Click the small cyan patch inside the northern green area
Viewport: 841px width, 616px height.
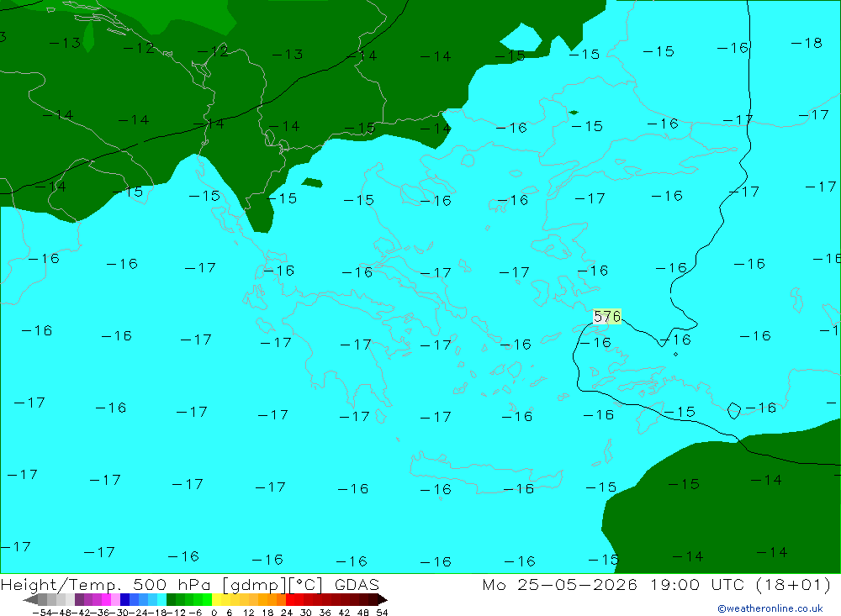tap(521, 37)
